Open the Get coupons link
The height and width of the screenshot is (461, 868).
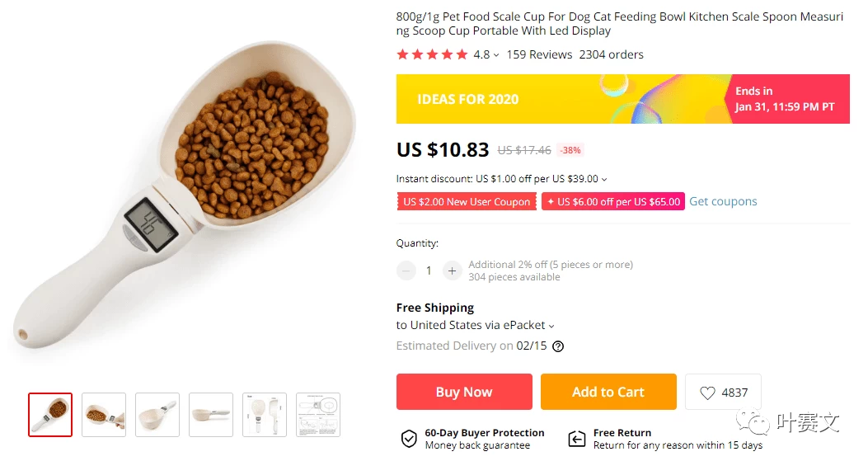pyautogui.click(x=723, y=201)
